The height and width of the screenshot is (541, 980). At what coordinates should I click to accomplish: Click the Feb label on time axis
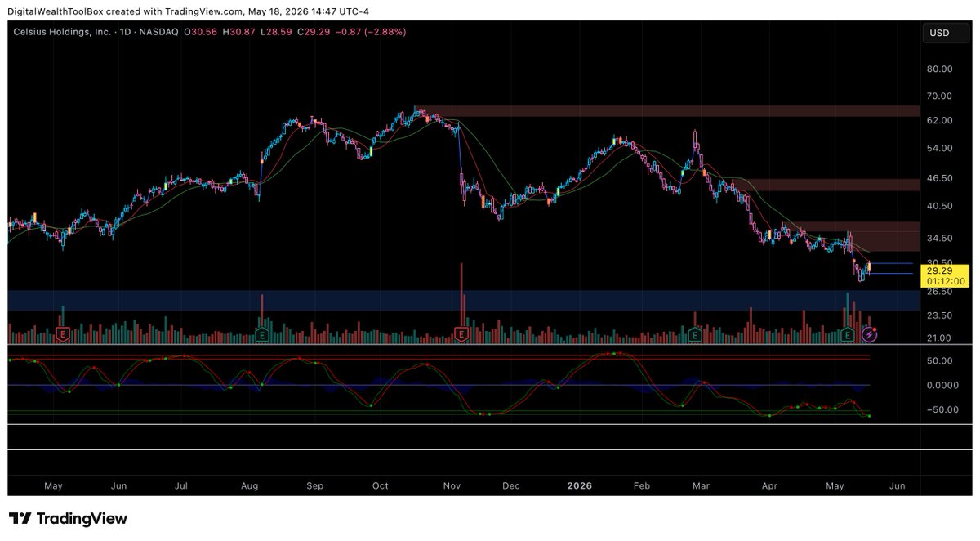coord(642,486)
